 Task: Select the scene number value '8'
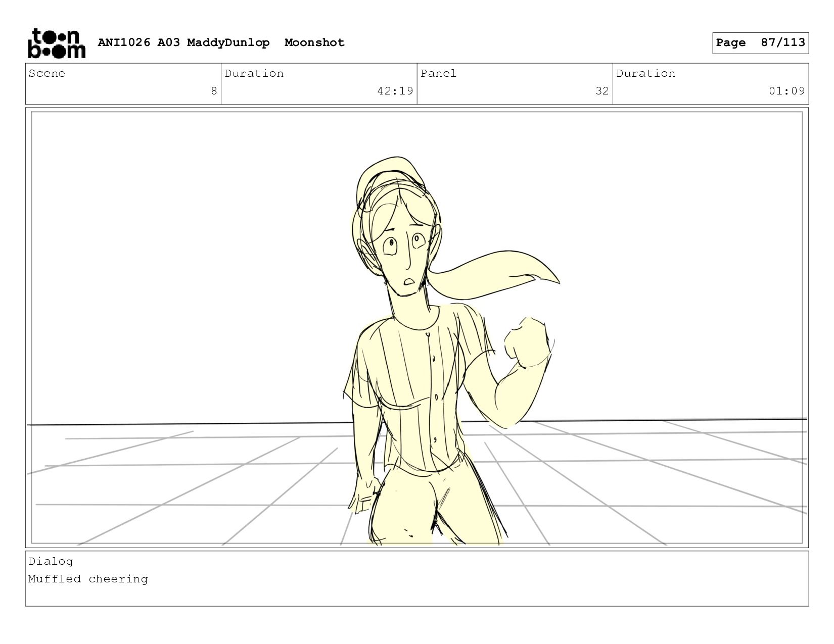214,91
